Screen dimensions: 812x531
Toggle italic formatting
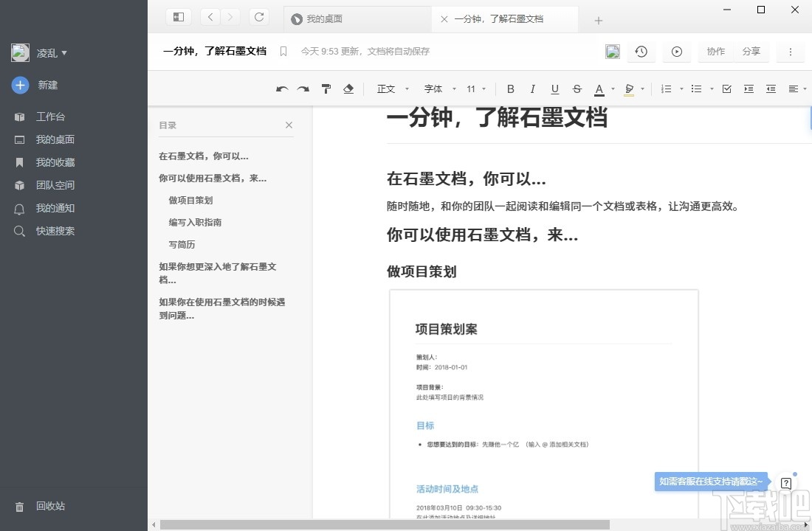532,88
